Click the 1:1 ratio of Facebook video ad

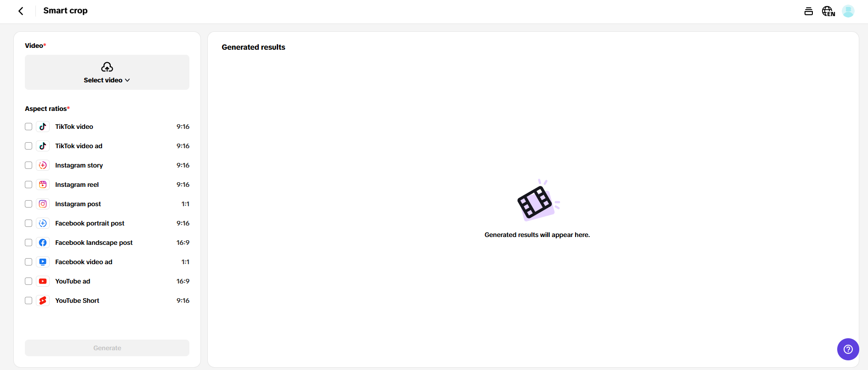pos(185,262)
